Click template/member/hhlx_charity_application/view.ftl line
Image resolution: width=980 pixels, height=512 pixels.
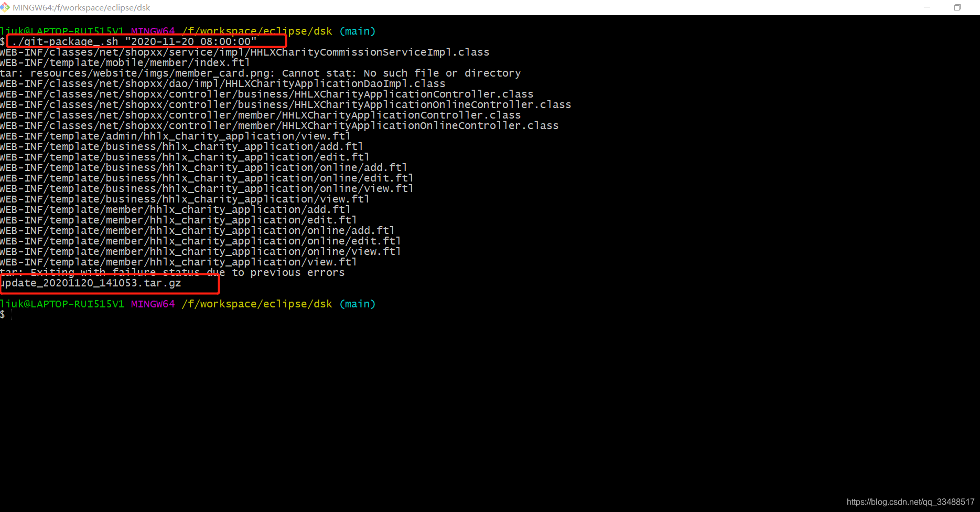click(x=178, y=262)
